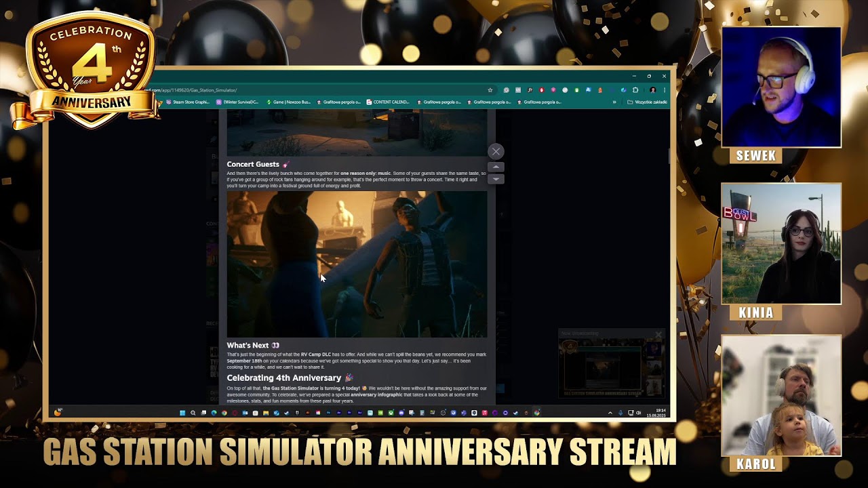Click the microphone icon in system tray
868x488 pixels.
tap(620, 413)
